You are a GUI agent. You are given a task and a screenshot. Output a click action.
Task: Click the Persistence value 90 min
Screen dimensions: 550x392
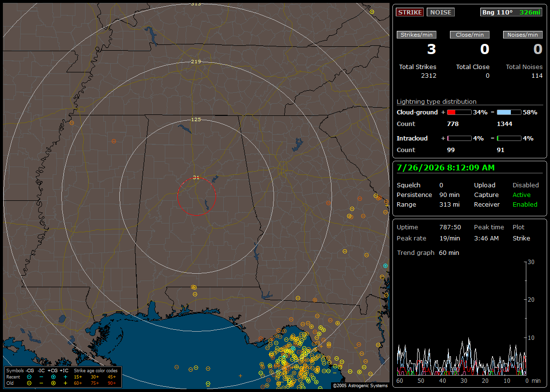coord(449,195)
